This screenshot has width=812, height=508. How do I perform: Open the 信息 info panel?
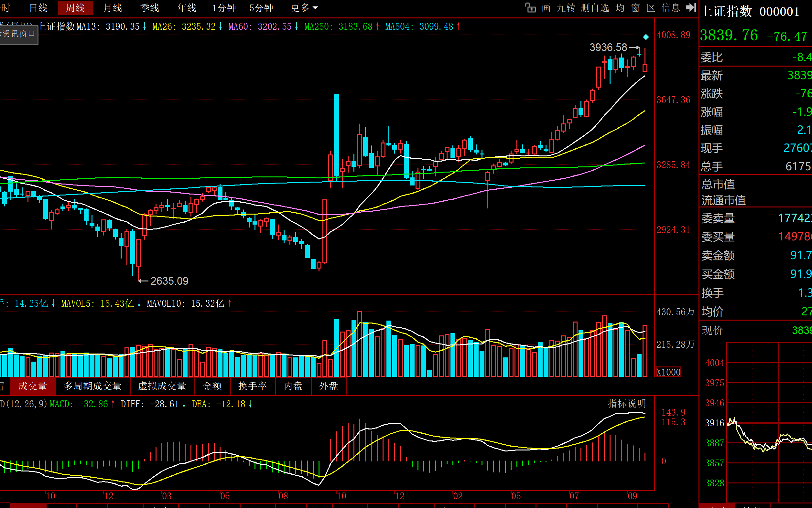pos(671,8)
